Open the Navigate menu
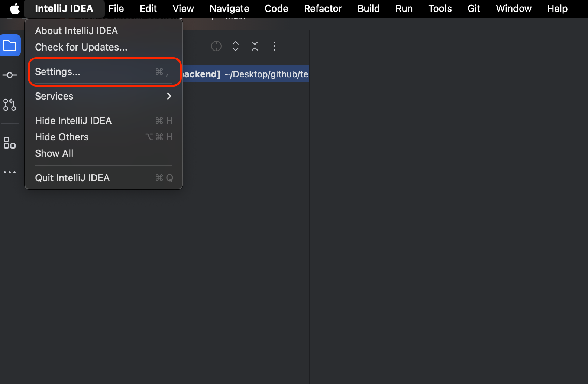The image size is (588, 384). point(229,9)
